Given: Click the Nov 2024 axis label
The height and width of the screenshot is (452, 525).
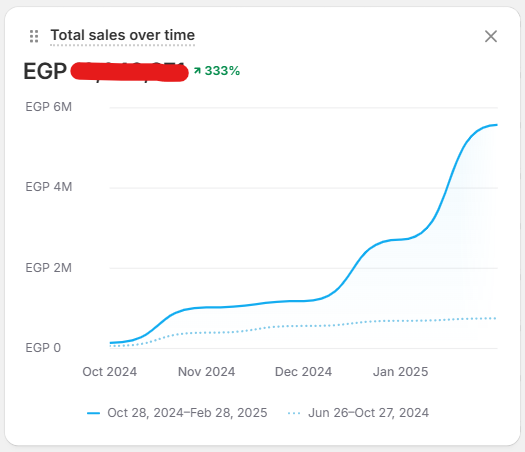Looking at the screenshot, I should (206, 372).
